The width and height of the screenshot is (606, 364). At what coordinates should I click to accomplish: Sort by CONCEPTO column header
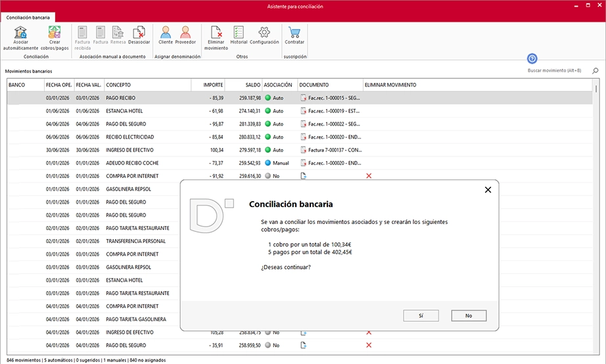(148, 85)
